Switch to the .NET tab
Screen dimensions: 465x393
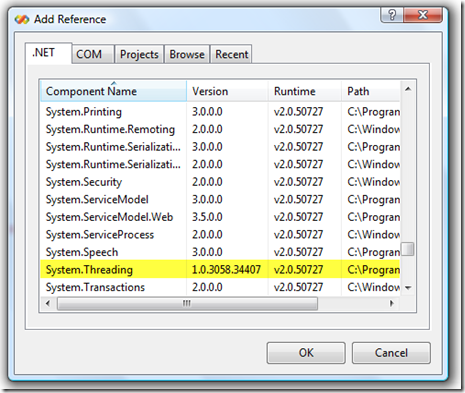point(48,53)
